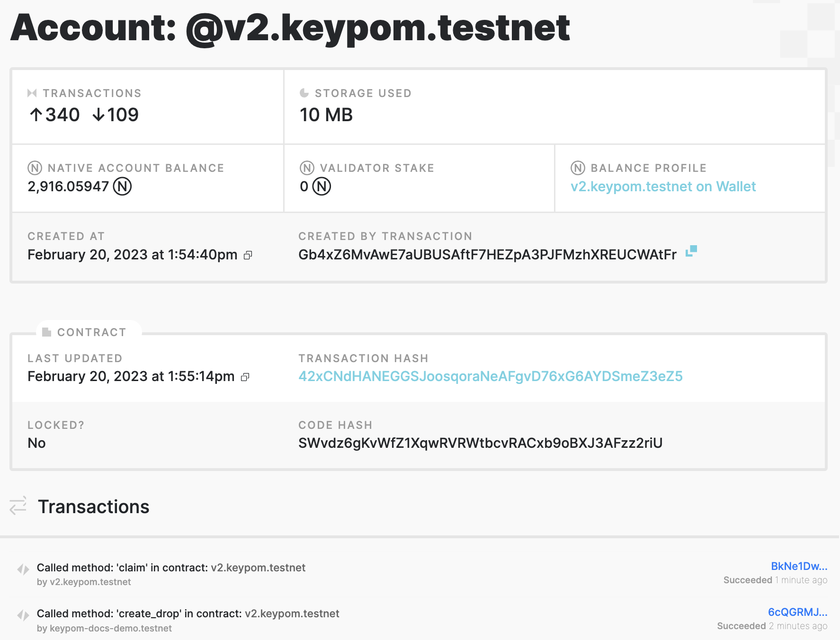Click the Storage Used pie icon
The image size is (840, 640).
(x=304, y=93)
